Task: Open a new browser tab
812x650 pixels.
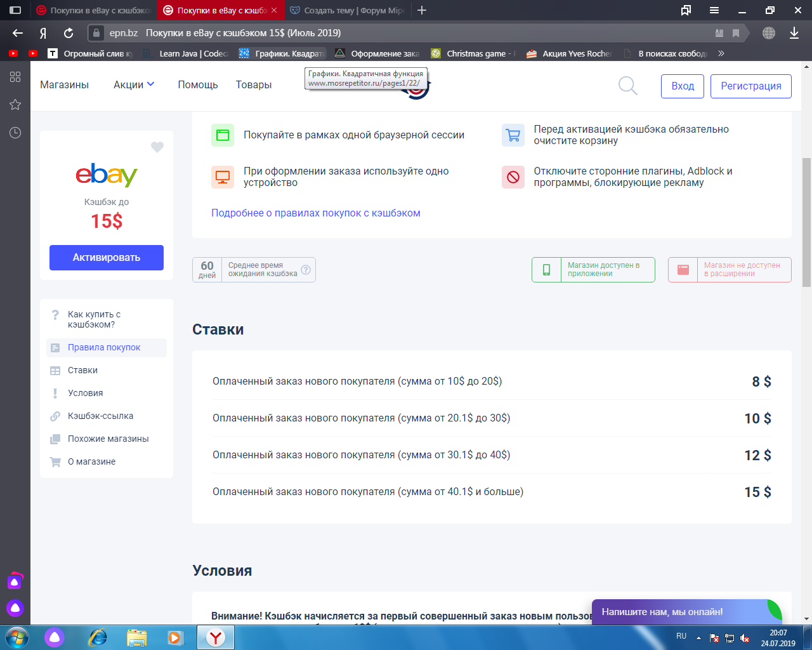Action: pos(422,10)
